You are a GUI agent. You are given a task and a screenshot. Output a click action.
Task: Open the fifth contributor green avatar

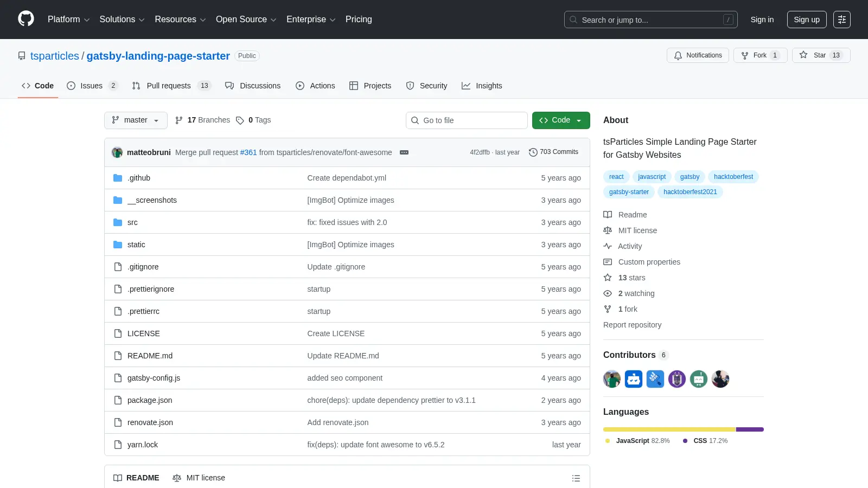(699, 379)
